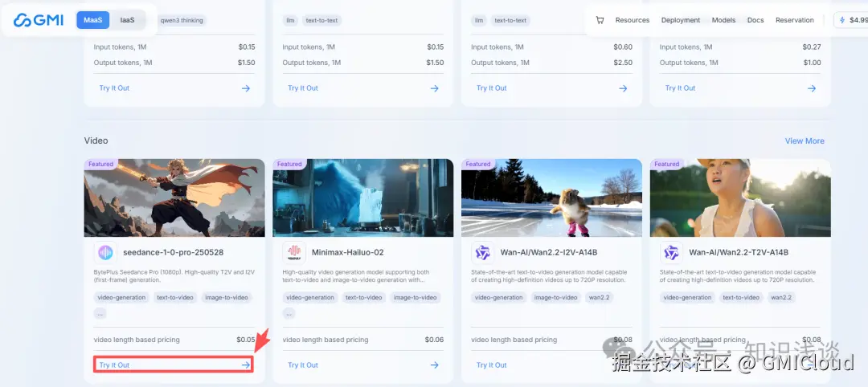Viewport: 868px width, 387px height.
Task: Click $1.00 output tokens price
Action: click(x=812, y=63)
